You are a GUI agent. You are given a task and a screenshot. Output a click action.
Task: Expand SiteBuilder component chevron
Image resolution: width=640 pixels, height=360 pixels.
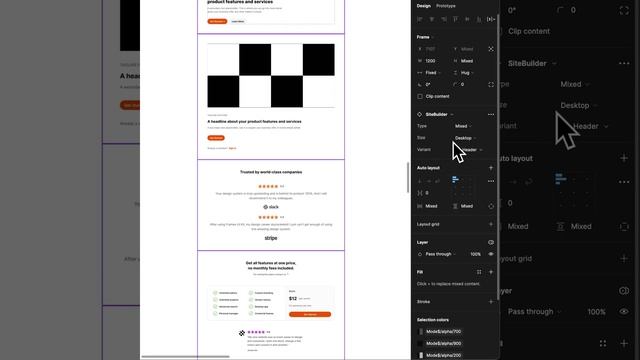tap(452, 114)
